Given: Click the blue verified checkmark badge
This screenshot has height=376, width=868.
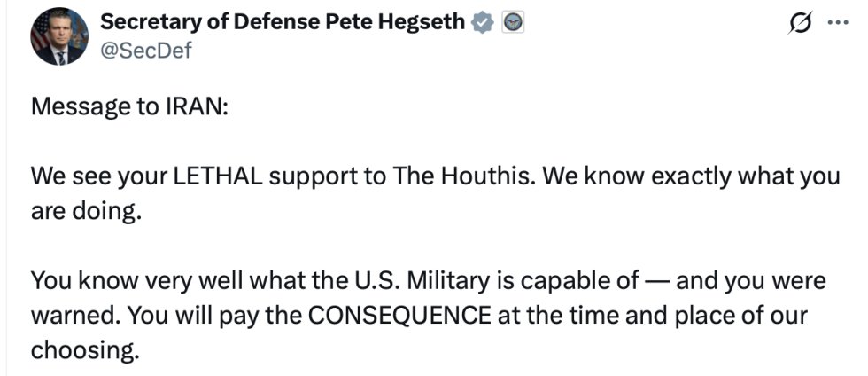Looking at the screenshot, I should point(483,23).
